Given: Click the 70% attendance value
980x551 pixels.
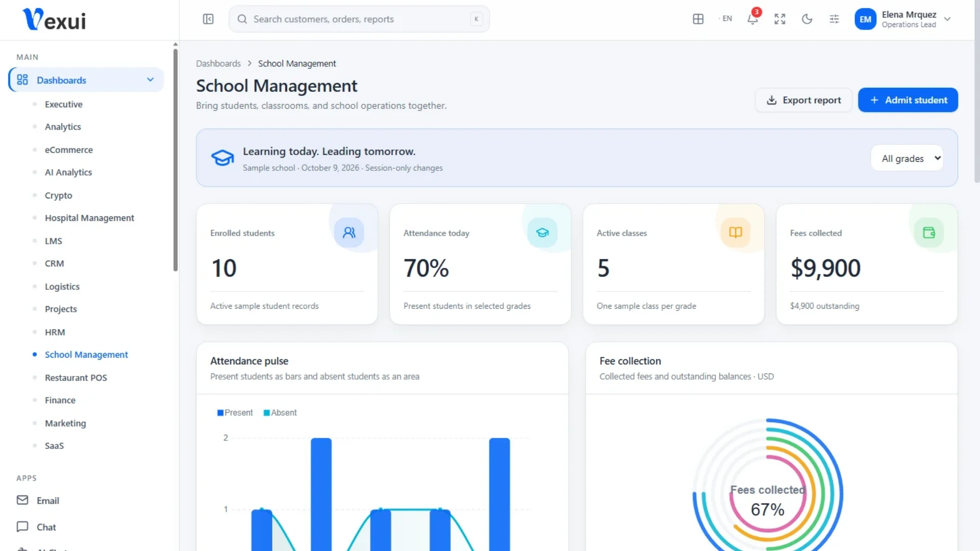Looking at the screenshot, I should click(426, 268).
